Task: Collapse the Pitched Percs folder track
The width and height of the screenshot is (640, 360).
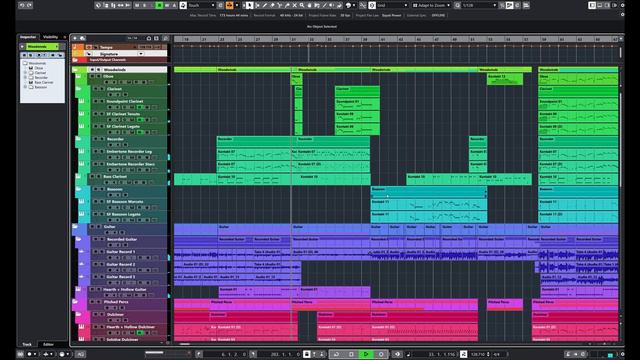Action: [75, 302]
